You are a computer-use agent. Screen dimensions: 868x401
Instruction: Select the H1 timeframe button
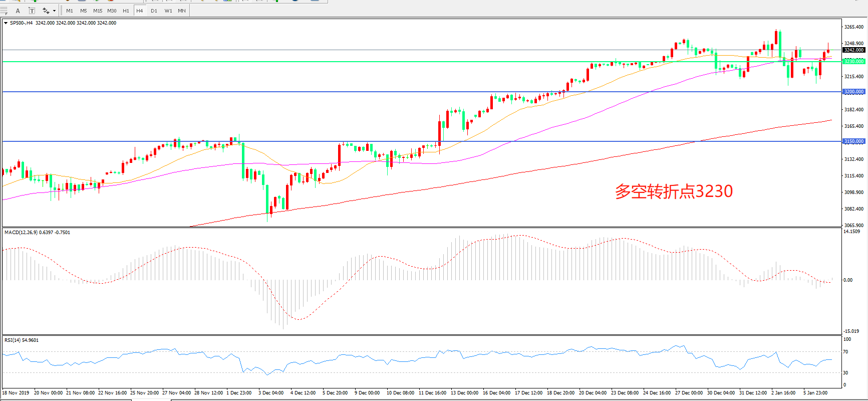(x=126, y=11)
